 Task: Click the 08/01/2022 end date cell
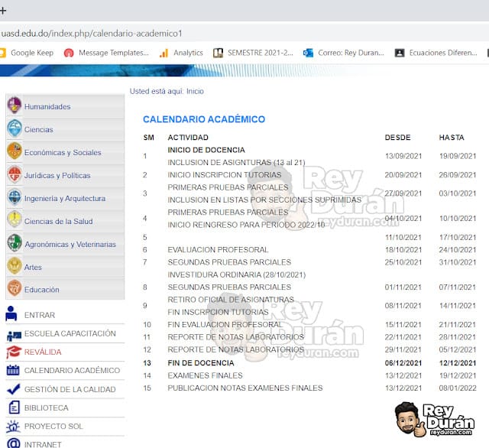coord(458,388)
